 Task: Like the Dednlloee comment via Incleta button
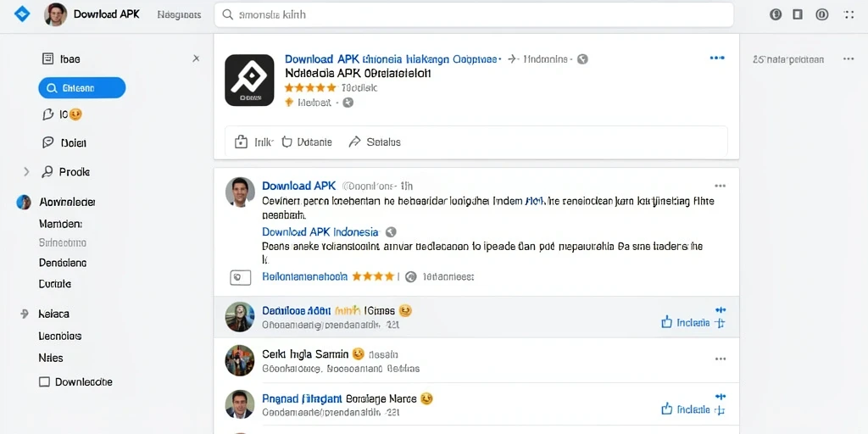(686, 323)
